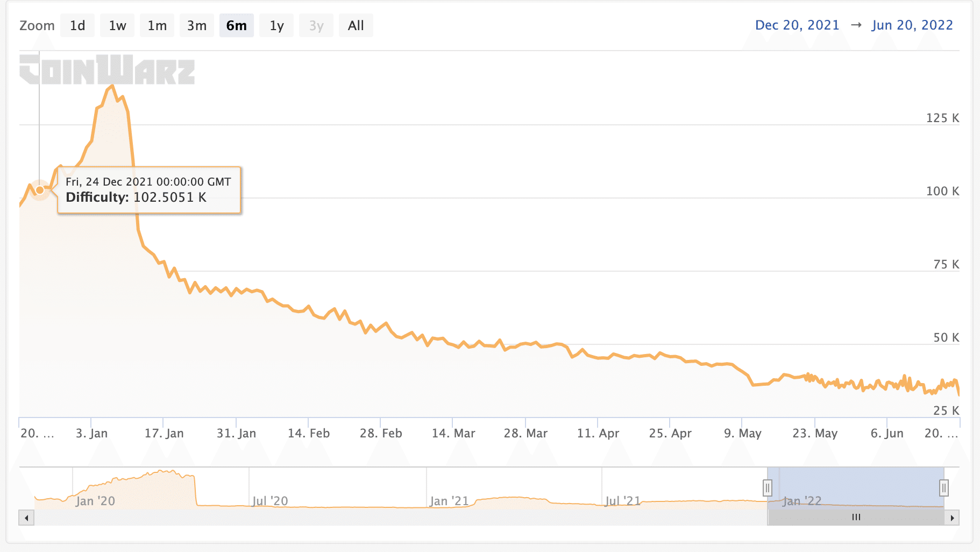The image size is (980, 552).
Task: Click the 14. Mar x-axis label
Action: click(x=453, y=433)
